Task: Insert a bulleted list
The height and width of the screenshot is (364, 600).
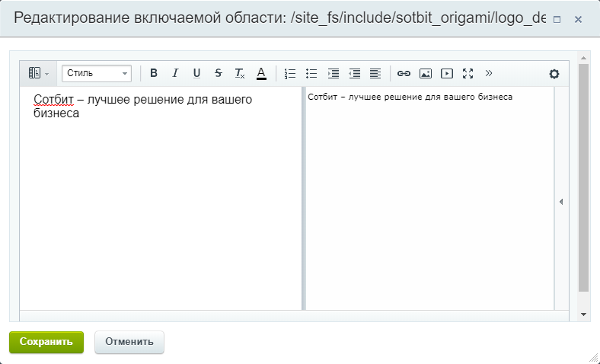Action: pyautogui.click(x=311, y=73)
